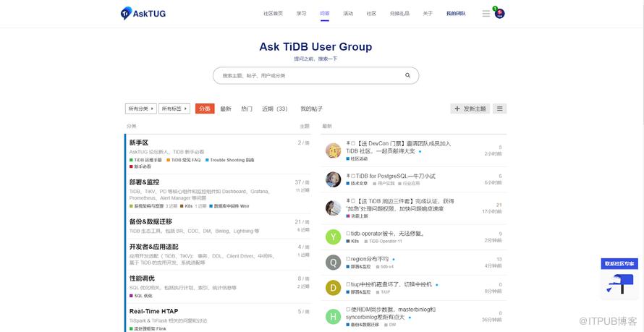Open 活动 in top navigation

(348, 14)
